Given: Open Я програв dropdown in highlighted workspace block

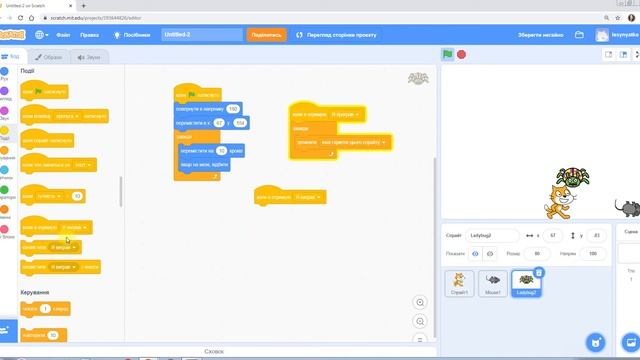Looking at the screenshot, I should tap(345, 115).
